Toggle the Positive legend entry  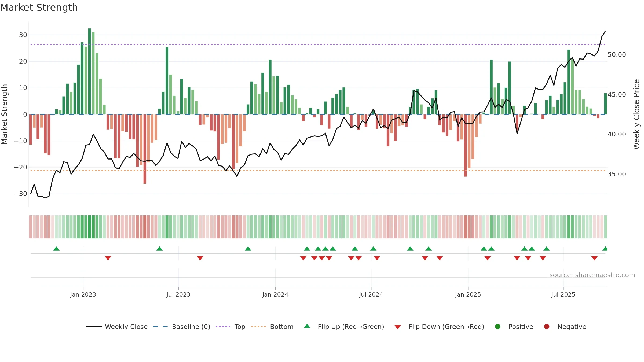point(514,327)
